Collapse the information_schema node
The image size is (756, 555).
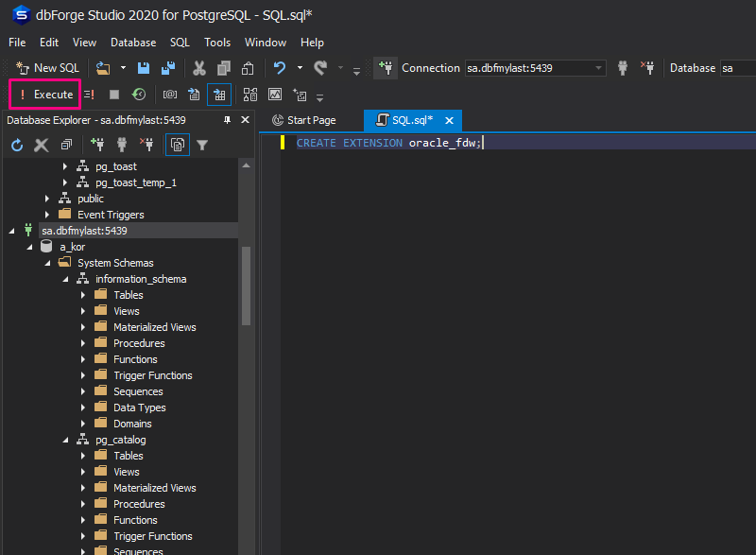[x=65, y=279]
